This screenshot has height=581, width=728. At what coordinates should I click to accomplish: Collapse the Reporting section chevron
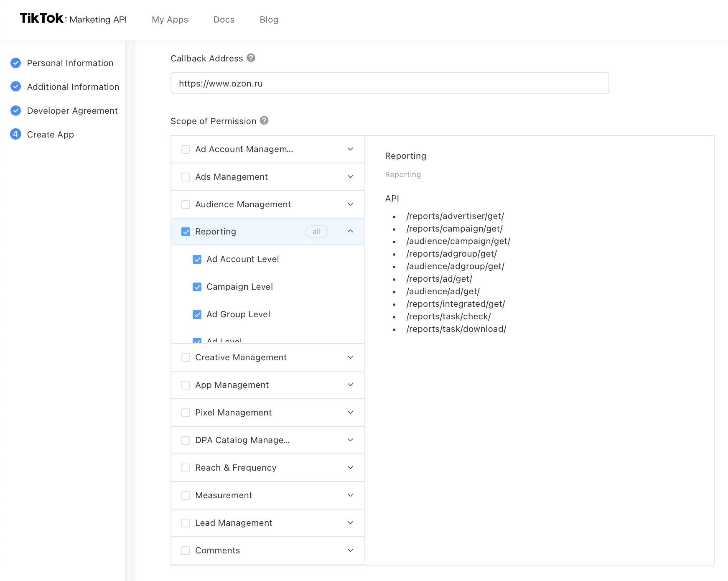coord(350,231)
